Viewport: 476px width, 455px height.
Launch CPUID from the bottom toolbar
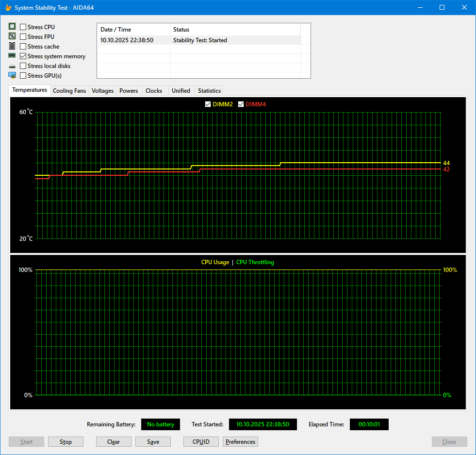201,441
